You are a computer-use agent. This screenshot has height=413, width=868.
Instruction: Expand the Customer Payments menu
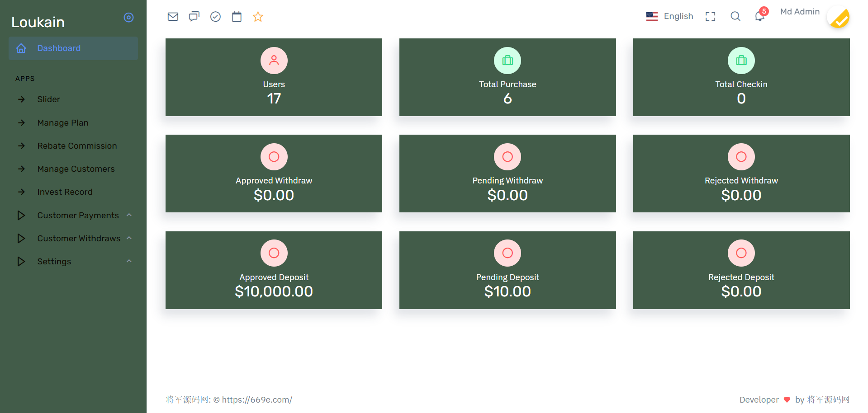(73, 215)
